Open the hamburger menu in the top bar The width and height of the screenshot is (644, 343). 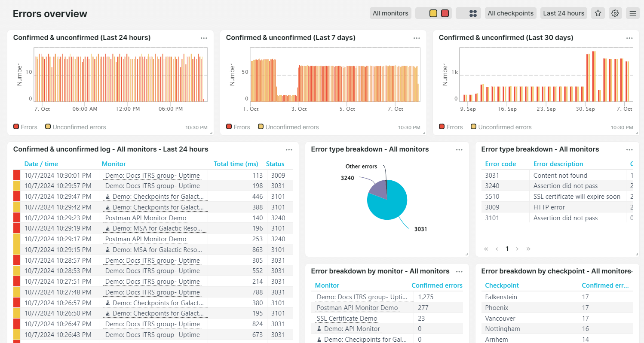coord(632,13)
